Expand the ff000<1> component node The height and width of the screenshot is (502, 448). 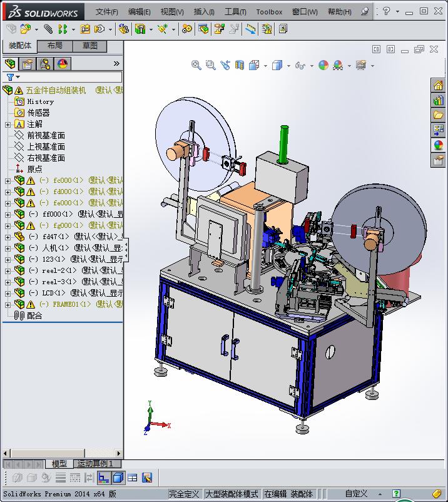point(8,215)
